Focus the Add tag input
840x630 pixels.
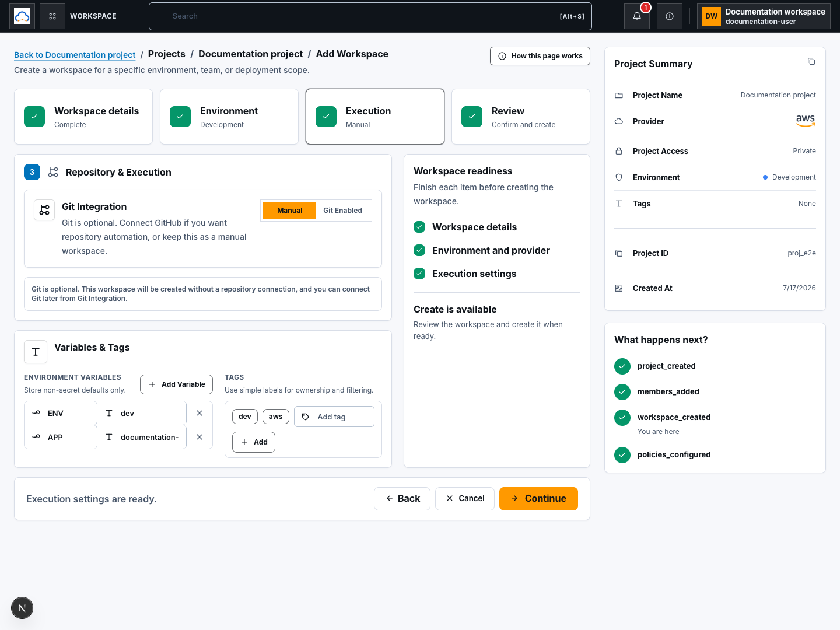[x=334, y=416]
